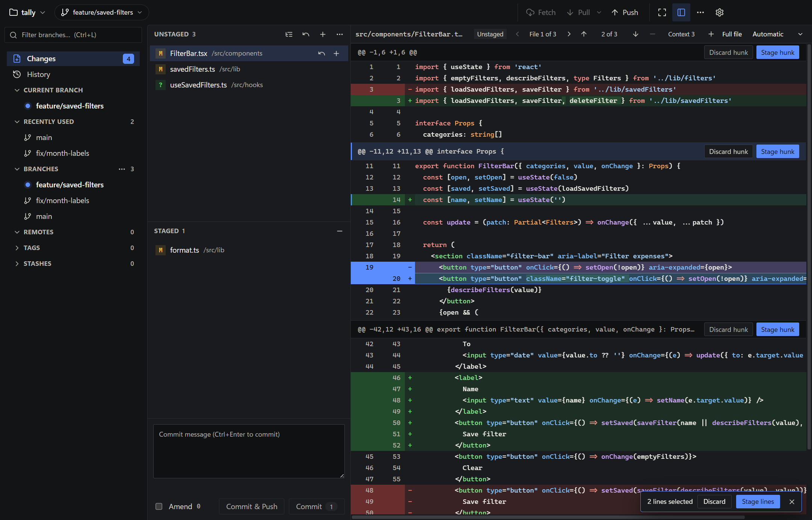812x520 pixels.
Task: Discard changes on FilterBar.tsx row
Action: [x=321, y=53]
